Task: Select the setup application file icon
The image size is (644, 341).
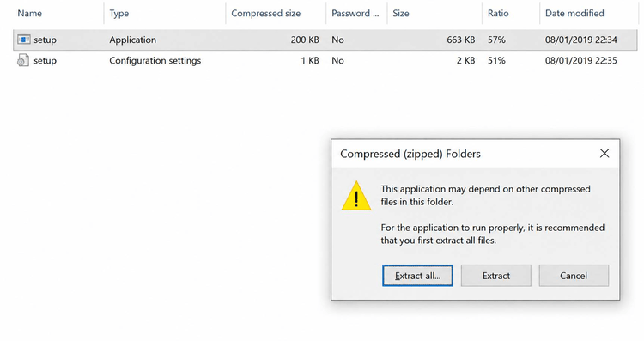Action: tap(23, 40)
